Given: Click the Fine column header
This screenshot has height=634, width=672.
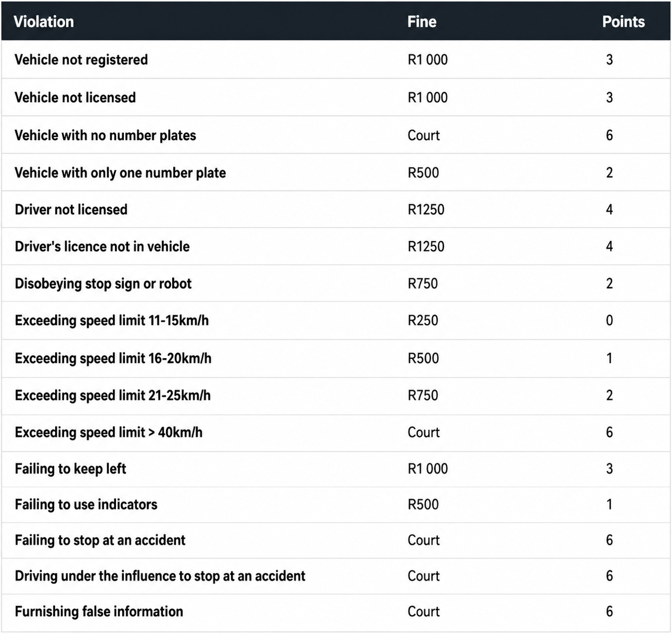Looking at the screenshot, I should 422,22.
